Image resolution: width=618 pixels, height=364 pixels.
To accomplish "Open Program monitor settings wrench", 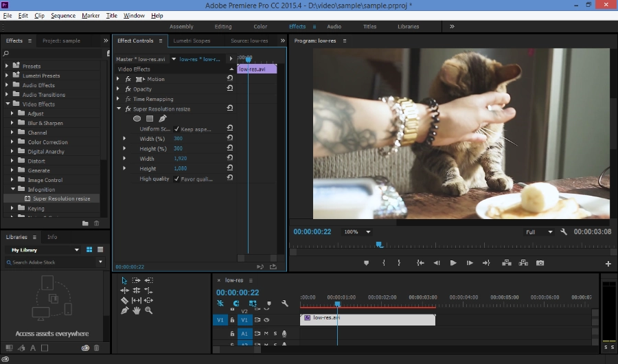I will coord(564,232).
